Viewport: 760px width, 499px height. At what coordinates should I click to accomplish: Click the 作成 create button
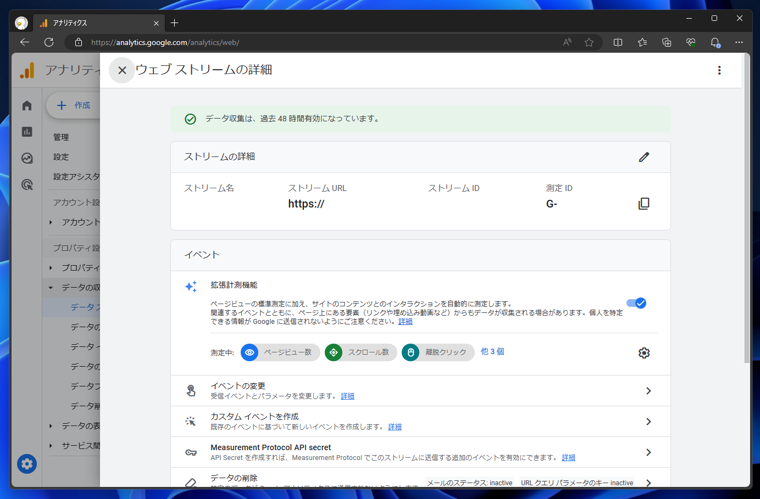(x=74, y=106)
